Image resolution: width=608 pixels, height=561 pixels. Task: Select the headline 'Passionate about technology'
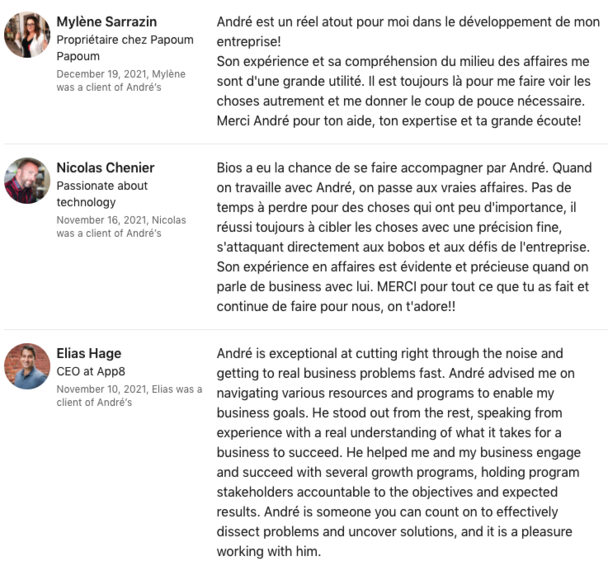(102, 194)
